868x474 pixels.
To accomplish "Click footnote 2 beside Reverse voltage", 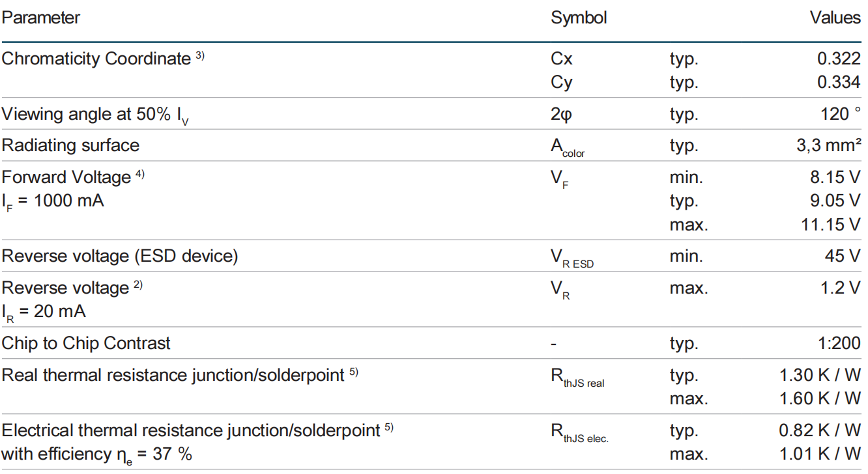I will coord(138,285).
